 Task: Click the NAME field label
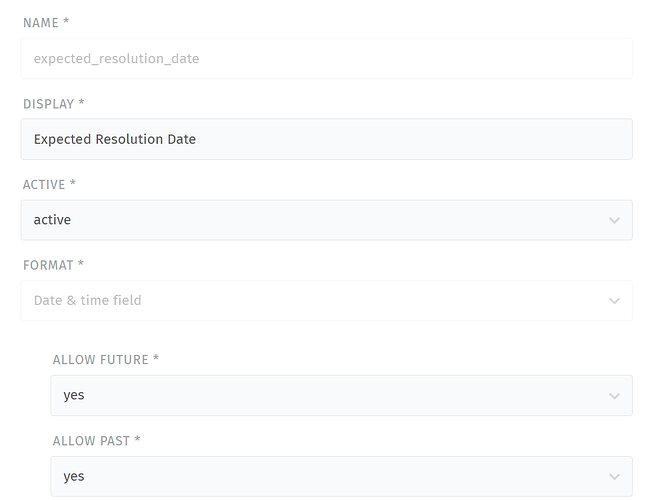[x=46, y=22]
